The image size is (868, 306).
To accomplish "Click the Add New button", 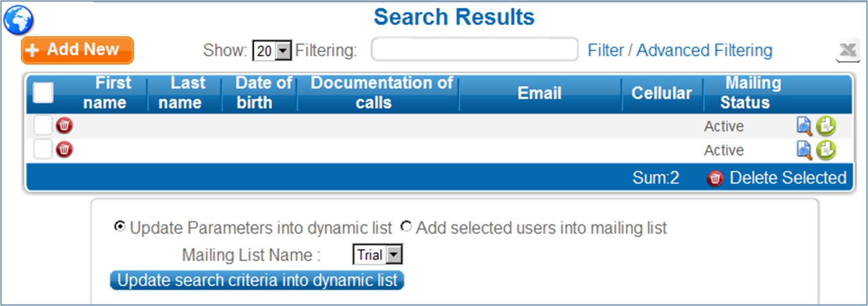I will click(77, 50).
